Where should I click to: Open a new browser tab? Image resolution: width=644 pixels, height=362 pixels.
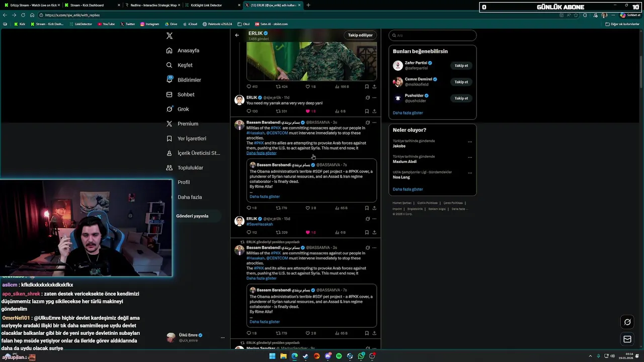[x=308, y=5]
